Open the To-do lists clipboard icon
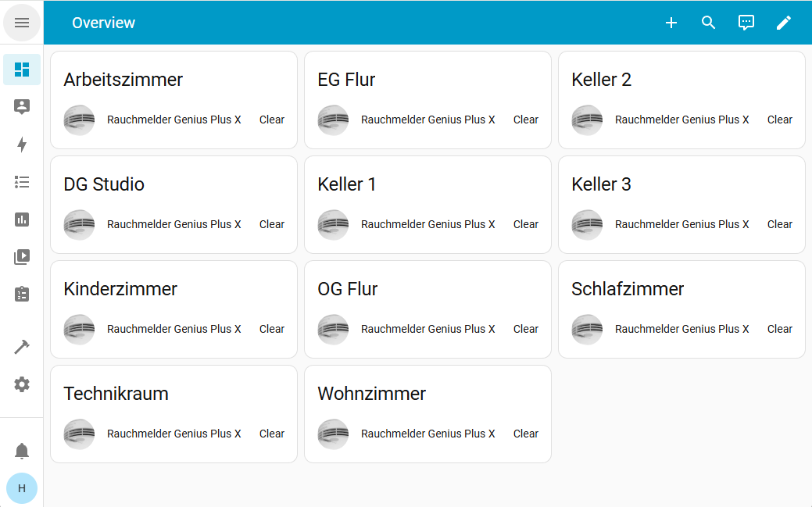 (x=22, y=295)
